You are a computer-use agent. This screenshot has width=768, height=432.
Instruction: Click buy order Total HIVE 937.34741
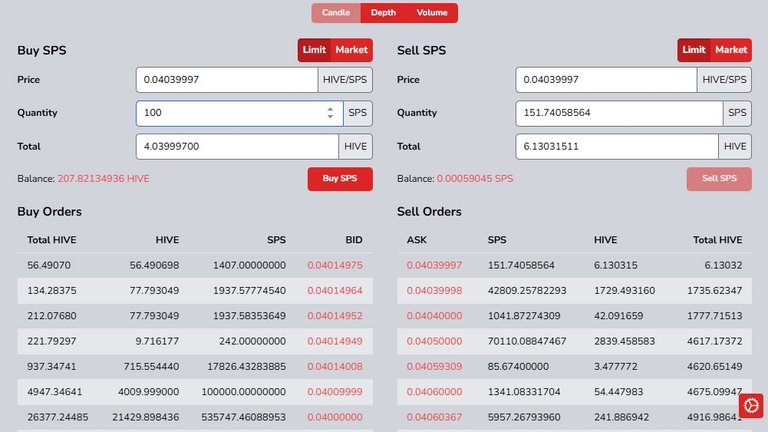tap(52, 367)
